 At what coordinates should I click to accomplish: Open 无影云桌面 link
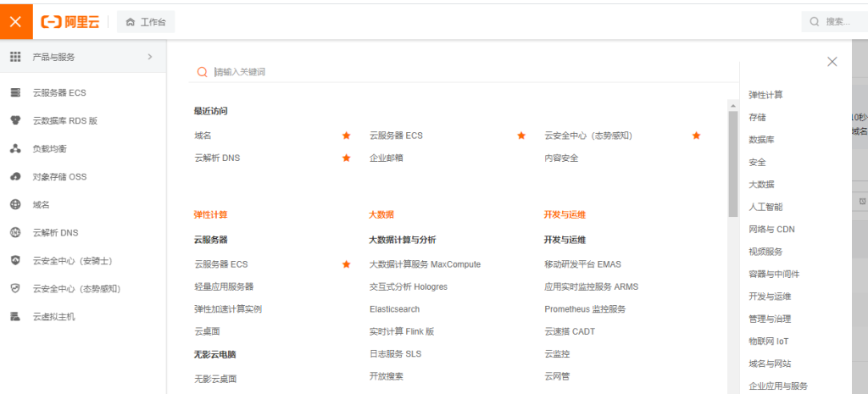pos(215,379)
